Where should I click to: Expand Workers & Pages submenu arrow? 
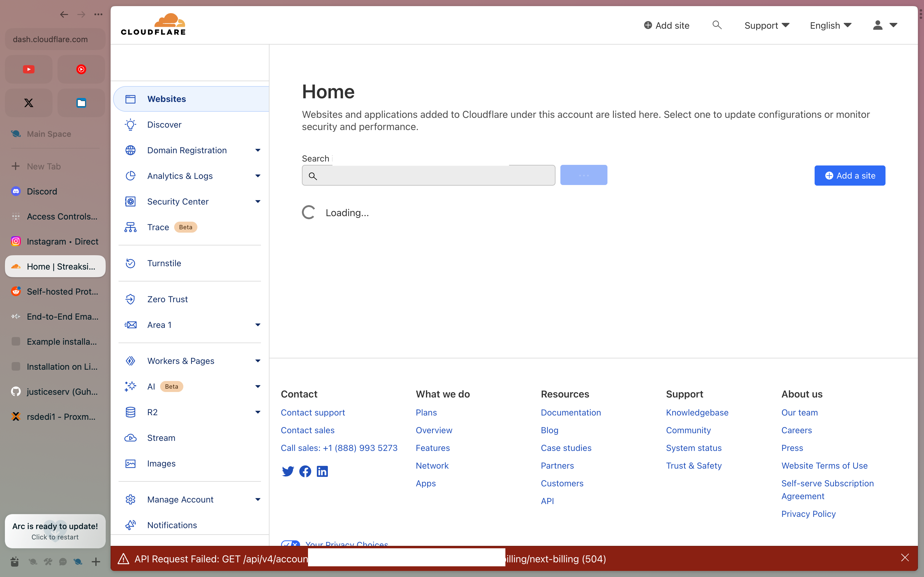[x=258, y=361]
